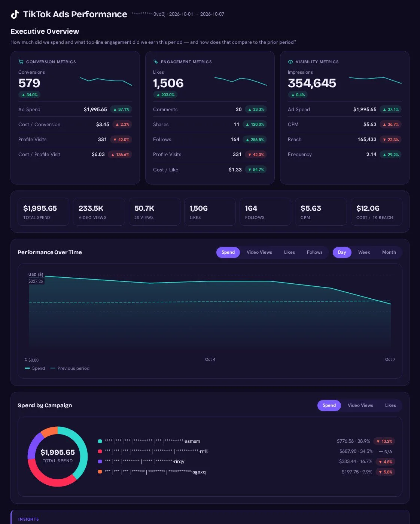This screenshot has height=524, width=420.
Task: Click the $327.26 chart axis label
Action: [x=36, y=281]
